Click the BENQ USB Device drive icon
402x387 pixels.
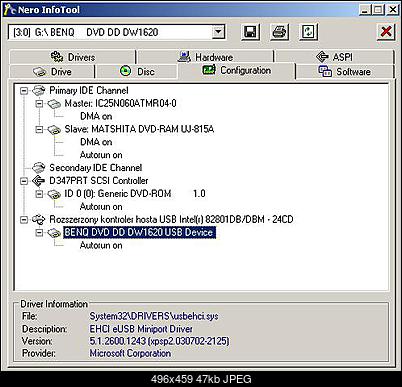pos(54,233)
